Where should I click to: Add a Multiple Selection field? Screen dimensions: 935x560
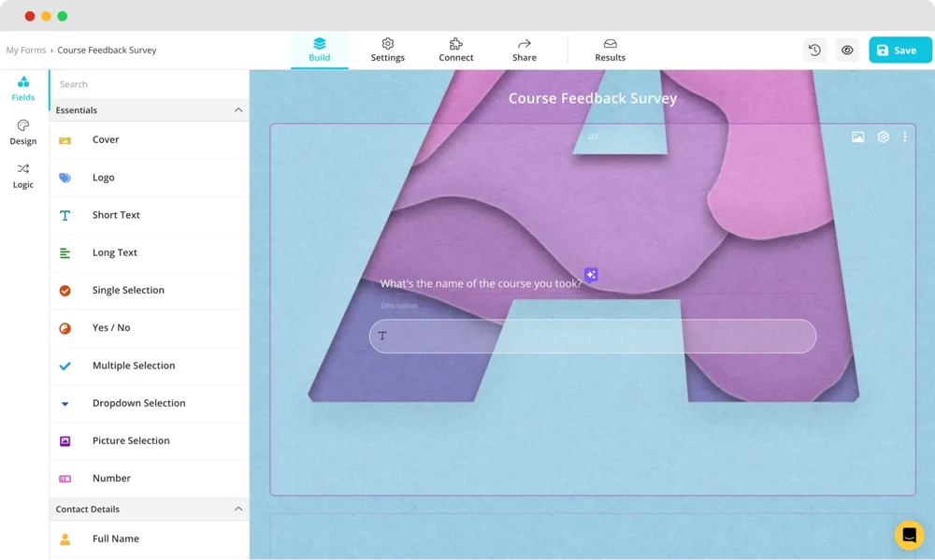(x=133, y=366)
